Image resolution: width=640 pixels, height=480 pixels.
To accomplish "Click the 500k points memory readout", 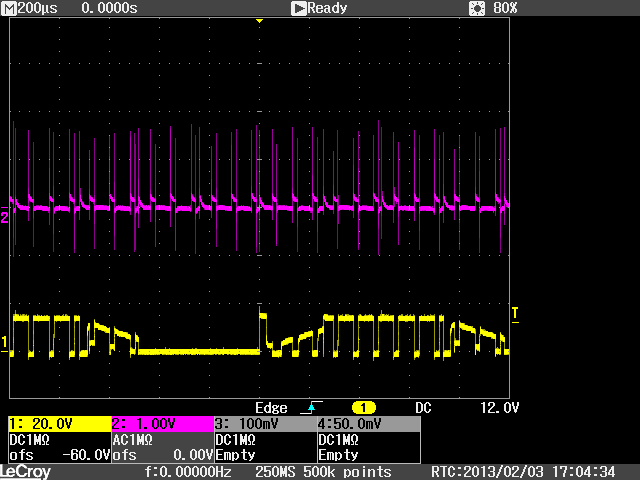I will coord(347,472).
